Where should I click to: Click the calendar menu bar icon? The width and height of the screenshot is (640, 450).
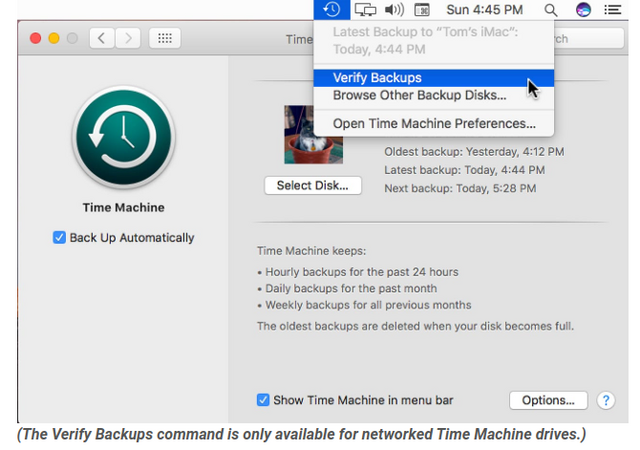[x=422, y=9]
